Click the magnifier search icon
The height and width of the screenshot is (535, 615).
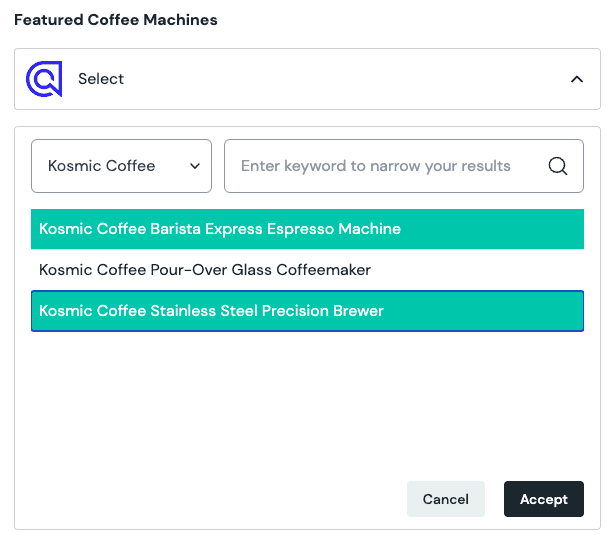click(557, 166)
